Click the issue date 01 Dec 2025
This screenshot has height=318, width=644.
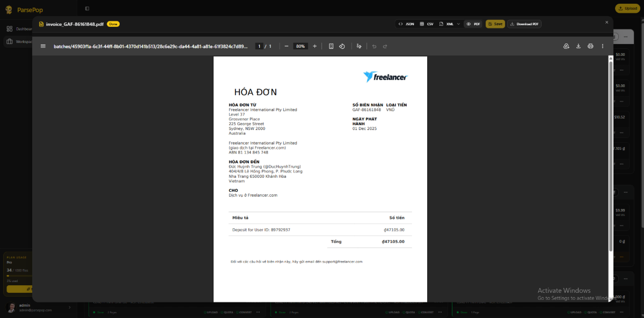point(364,129)
